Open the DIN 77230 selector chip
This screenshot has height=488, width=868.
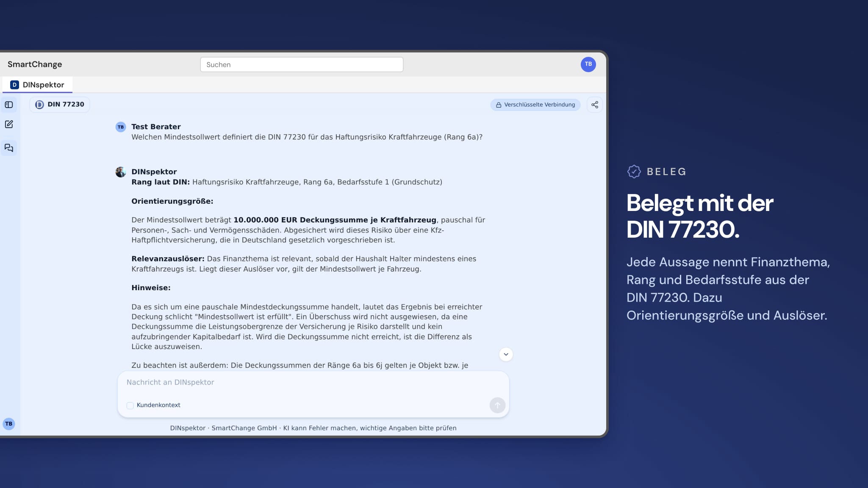[x=60, y=105]
